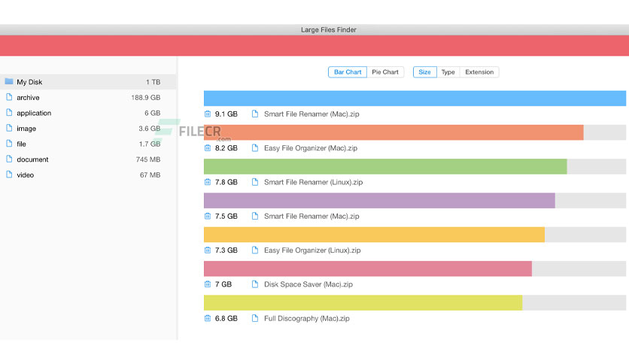Image resolution: width=629 pixels, height=364 pixels.
Task: Switch to Bar Chart view
Action: click(x=348, y=72)
